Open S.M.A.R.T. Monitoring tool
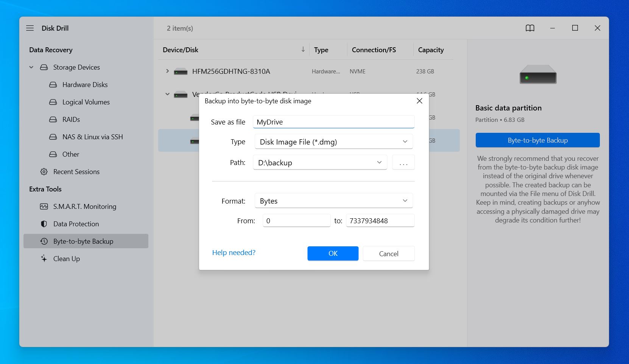Image resolution: width=629 pixels, height=364 pixels. [85, 207]
